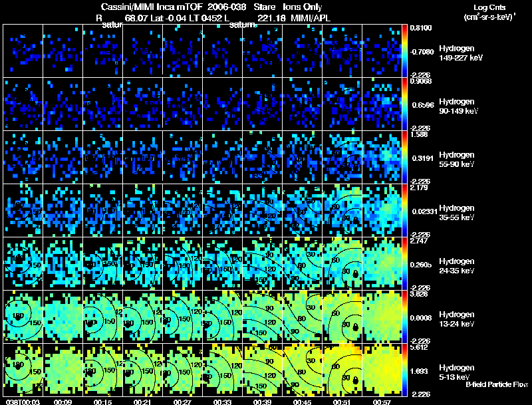The width and height of the screenshot is (532, 405).
Task: Open the 5-13 keV panel at 00:57
Action: pyautogui.click(x=382, y=370)
